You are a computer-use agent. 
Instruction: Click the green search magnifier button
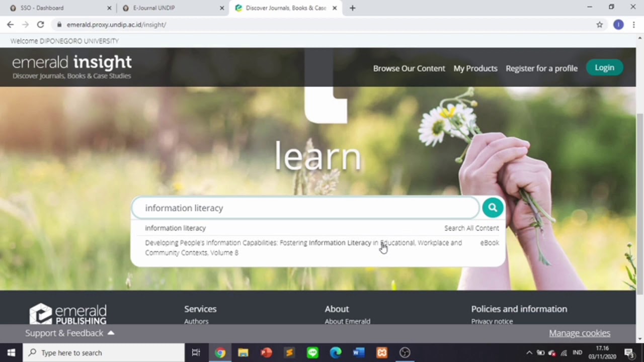point(493,208)
